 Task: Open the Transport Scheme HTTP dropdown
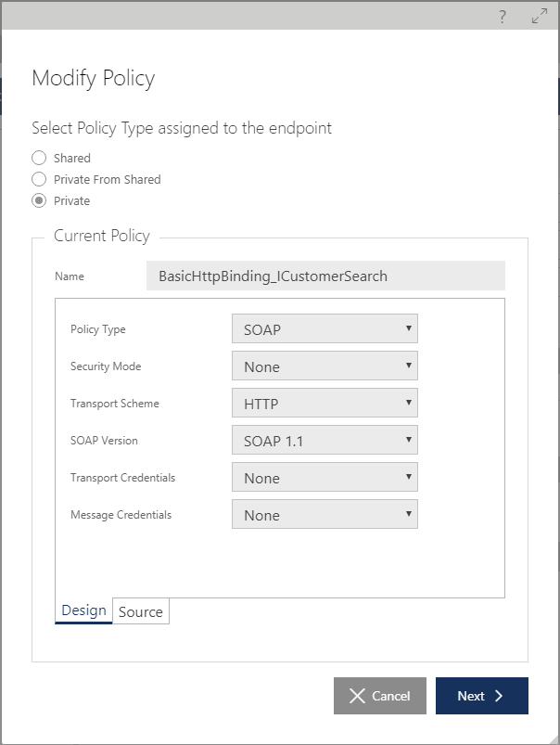(325, 403)
